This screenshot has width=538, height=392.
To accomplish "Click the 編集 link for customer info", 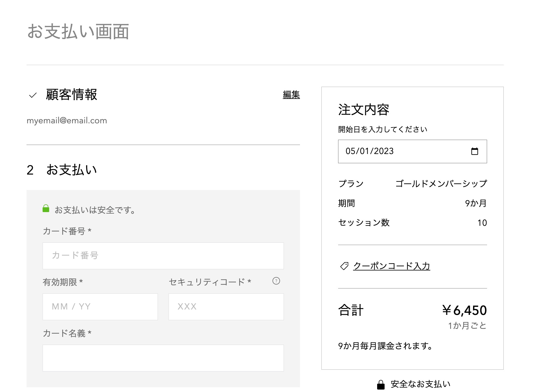I will 291,95.
